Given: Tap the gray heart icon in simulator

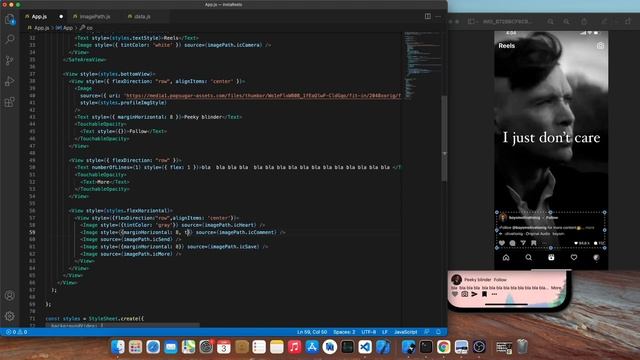Looking at the screenshot, I should pos(455,294).
